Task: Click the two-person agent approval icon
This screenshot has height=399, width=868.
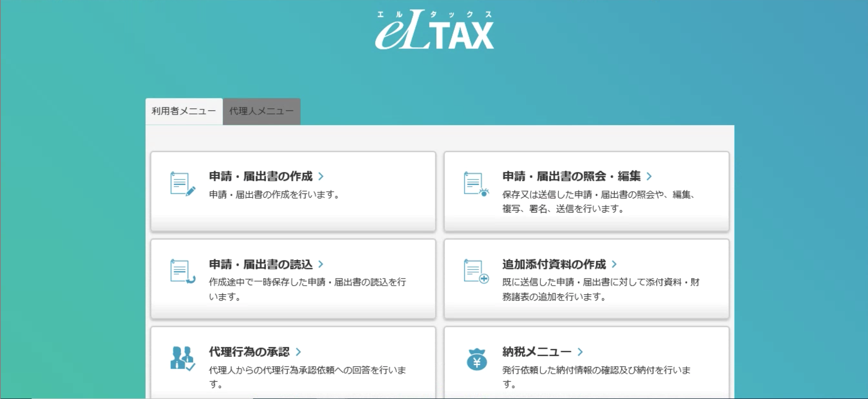Action: pyautogui.click(x=182, y=359)
